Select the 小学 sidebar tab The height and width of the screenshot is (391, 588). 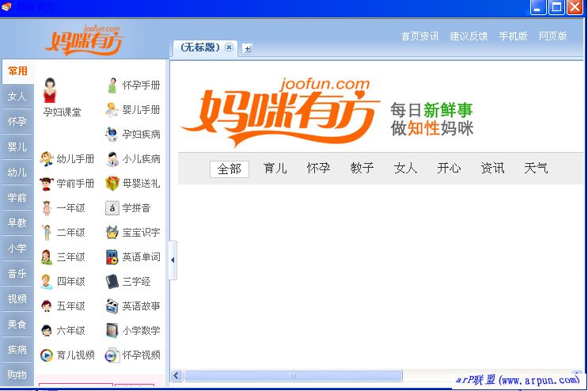pos(17,249)
